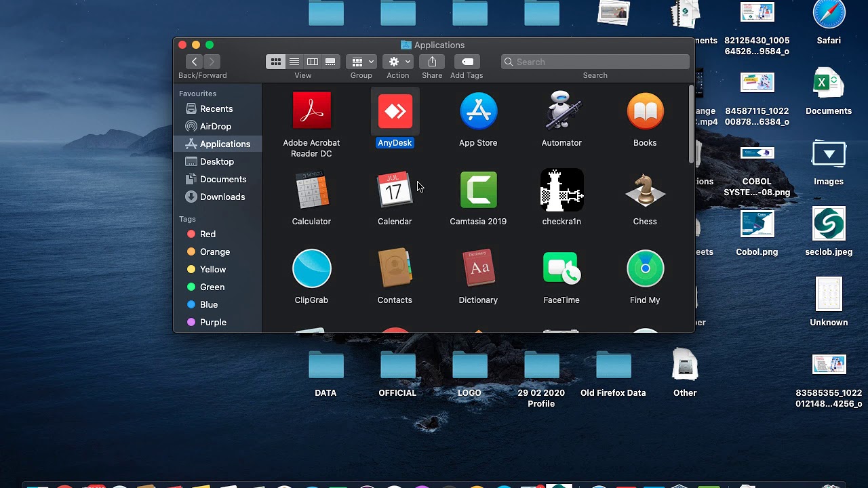Select the checkra1n app icon
Image resolution: width=868 pixels, height=488 pixels.
561,189
